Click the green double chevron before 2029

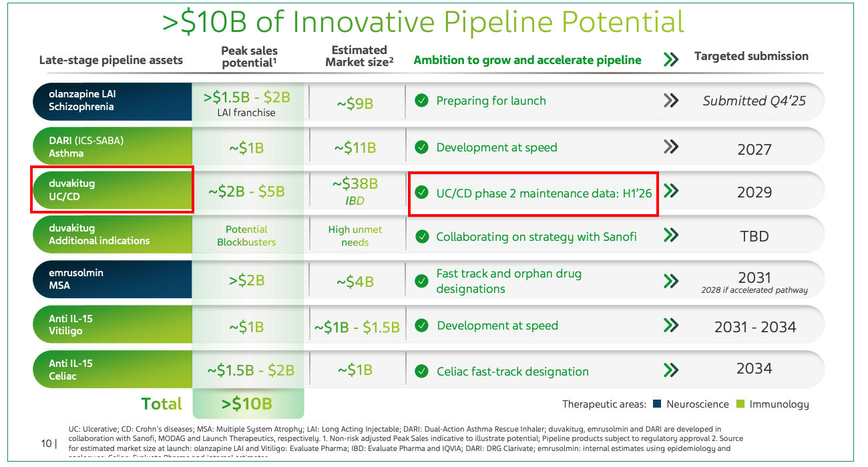(671, 191)
